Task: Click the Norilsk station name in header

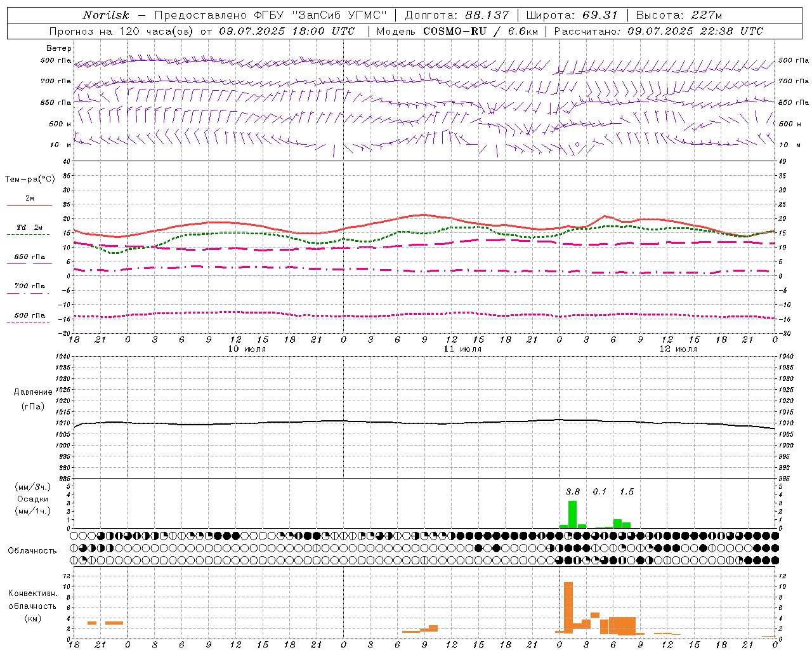Action: [106, 15]
